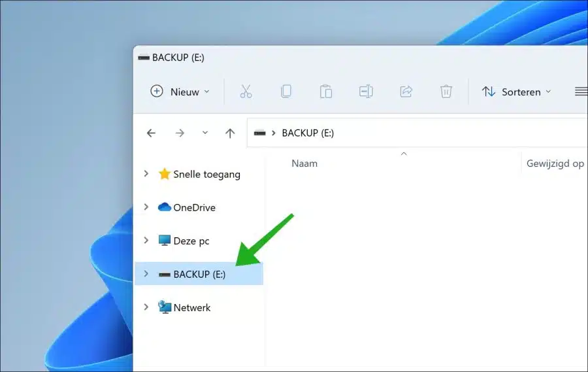Click the Delete trash can icon
Viewport: 588px width, 372px height.
coord(446,92)
